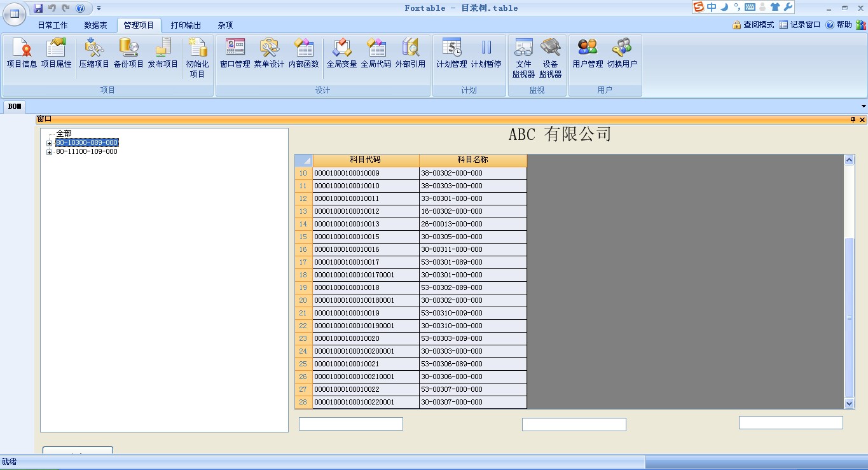The image size is (868, 470).
Task: Click the middle input box below the table
Action: coord(574,424)
